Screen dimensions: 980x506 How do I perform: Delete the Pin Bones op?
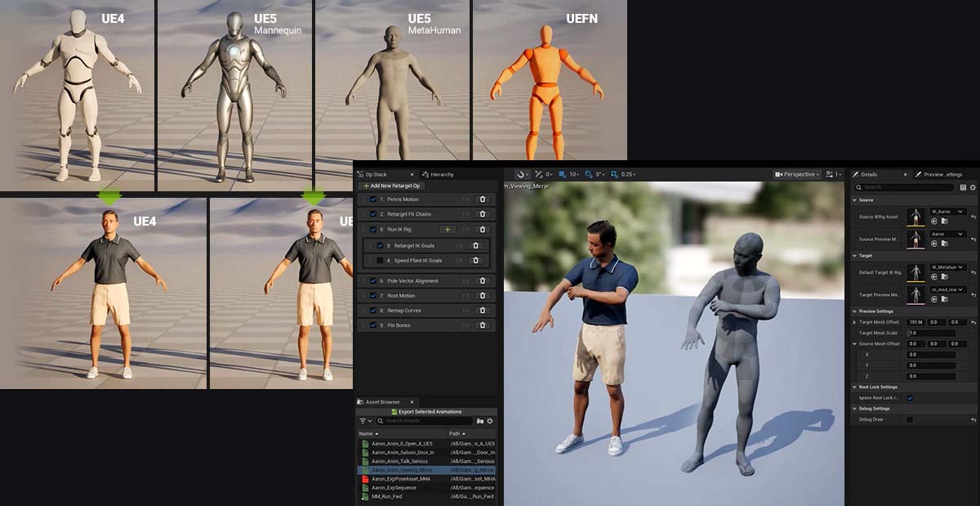pos(483,325)
